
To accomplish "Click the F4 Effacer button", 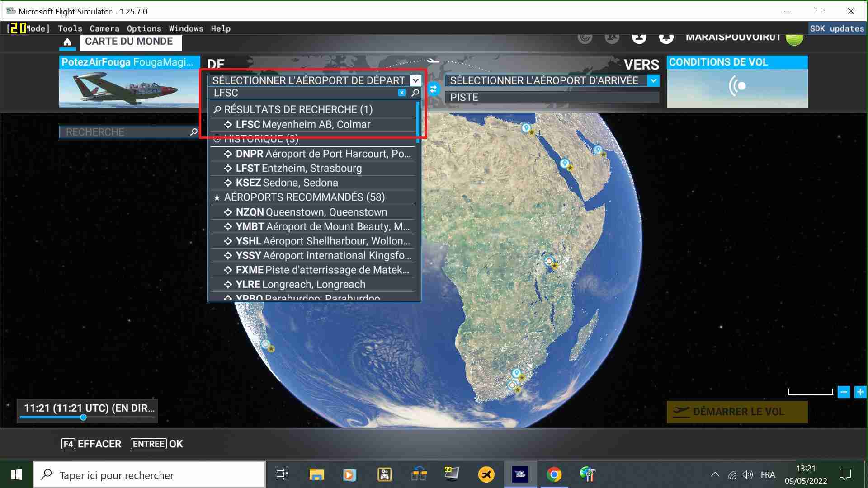I will click(x=92, y=444).
